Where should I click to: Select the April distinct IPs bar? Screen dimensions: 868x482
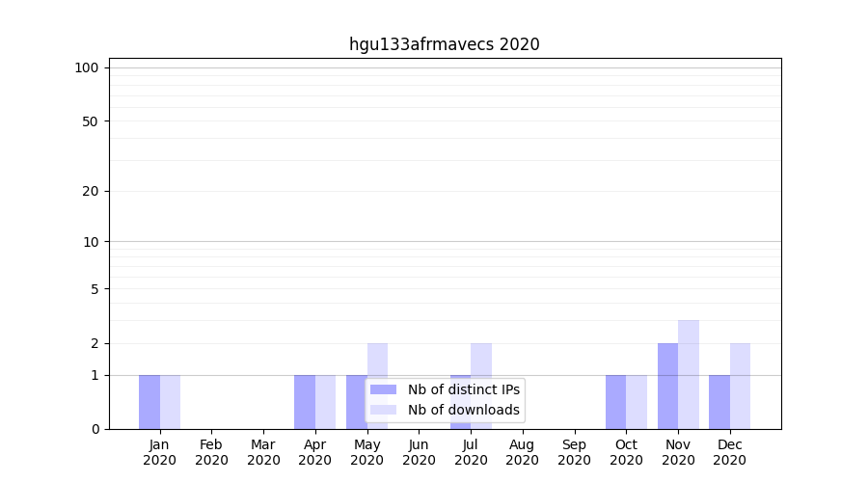305,402
